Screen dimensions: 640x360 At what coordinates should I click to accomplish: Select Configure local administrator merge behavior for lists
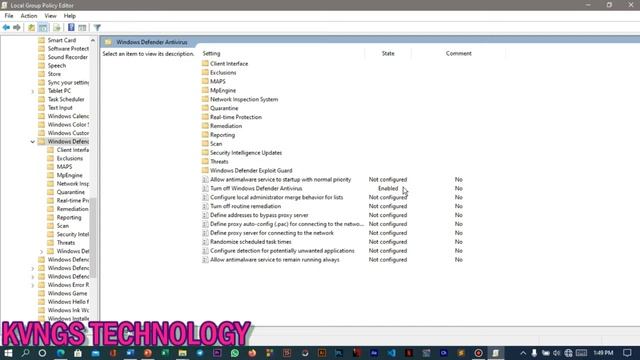coord(276,198)
